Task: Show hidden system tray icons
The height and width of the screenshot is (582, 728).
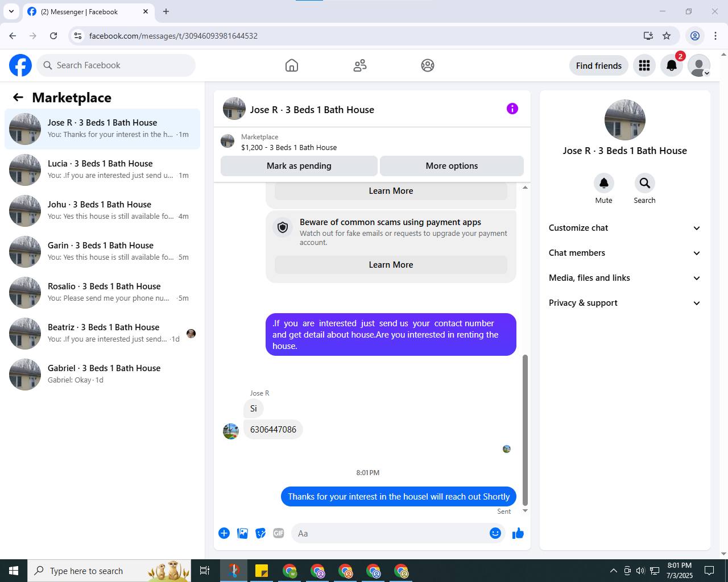Action: (613, 571)
